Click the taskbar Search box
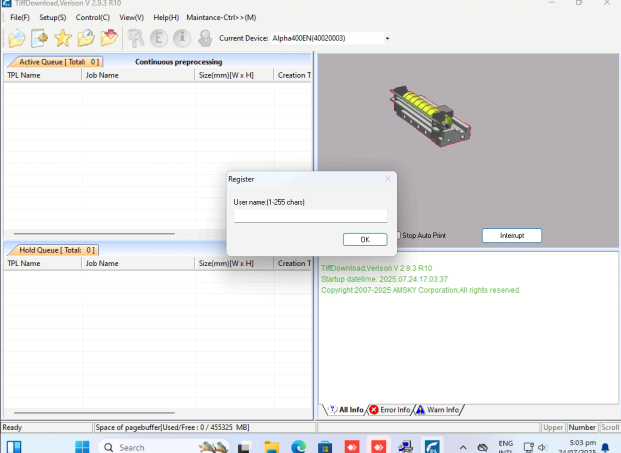Image resolution: width=621 pixels, height=453 pixels. pyautogui.click(x=164, y=447)
